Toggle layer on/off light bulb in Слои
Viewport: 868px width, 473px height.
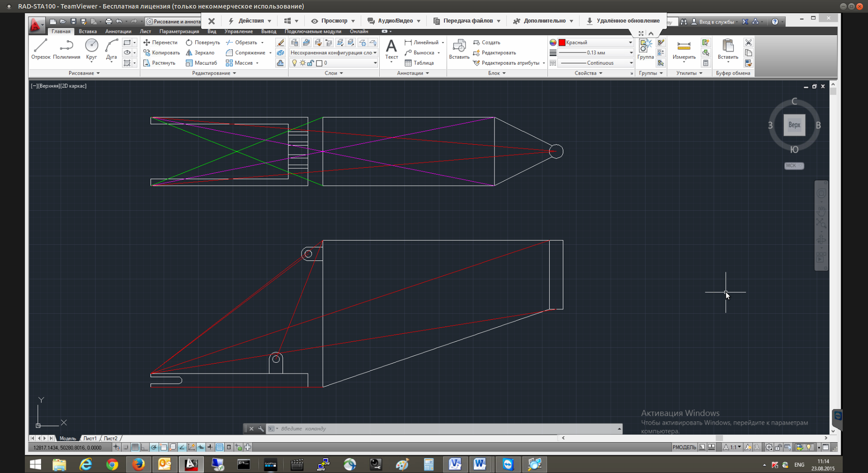294,63
